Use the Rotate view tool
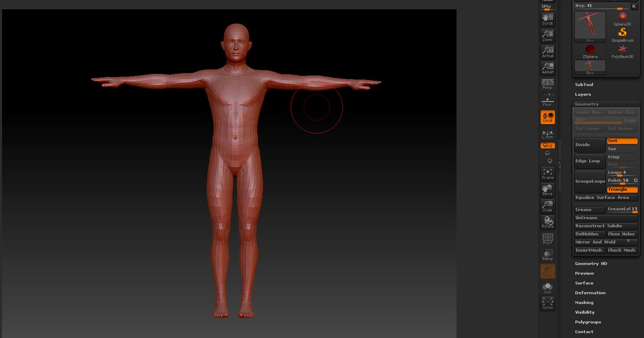 pos(547,222)
